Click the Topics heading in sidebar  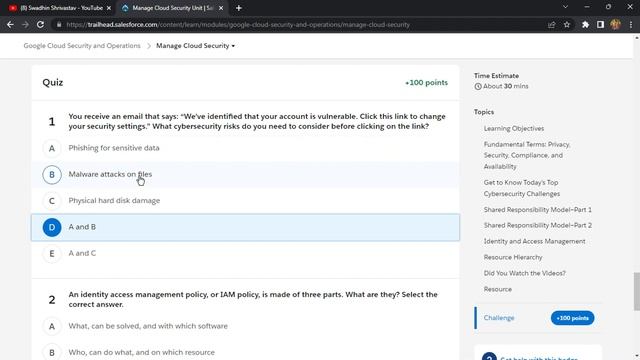tap(484, 112)
